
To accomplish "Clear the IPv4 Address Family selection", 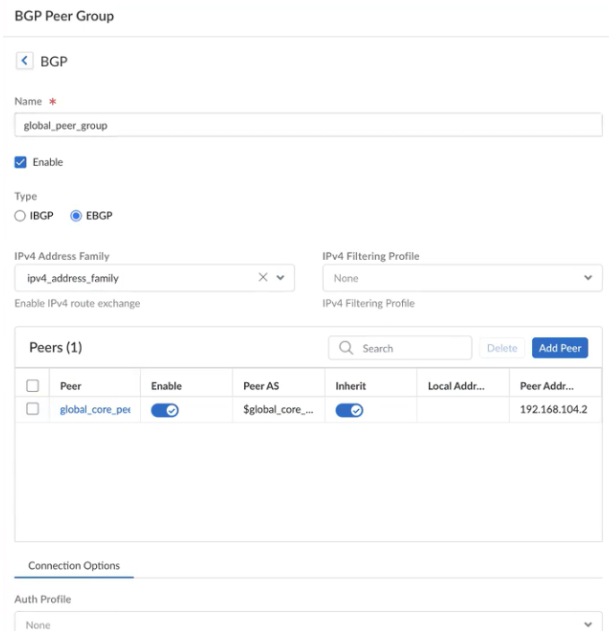I will pyautogui.click(x=263, y=278).
